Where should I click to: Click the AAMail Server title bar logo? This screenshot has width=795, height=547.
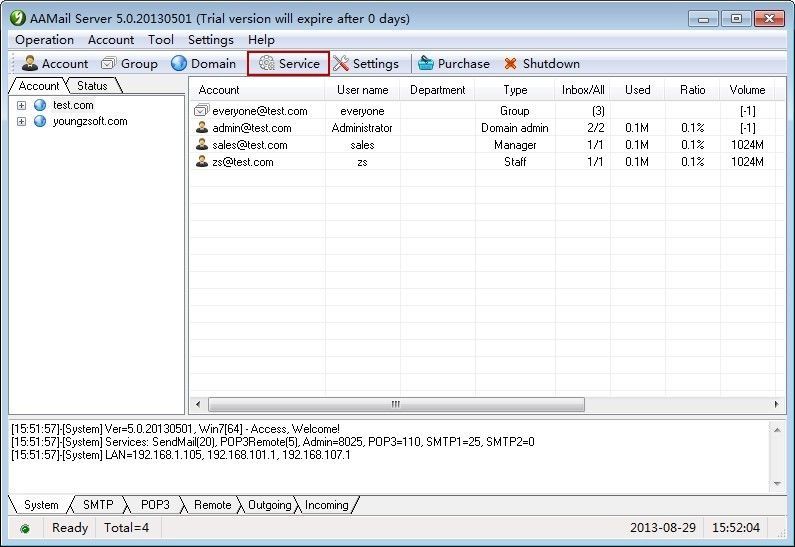(18, 18)
